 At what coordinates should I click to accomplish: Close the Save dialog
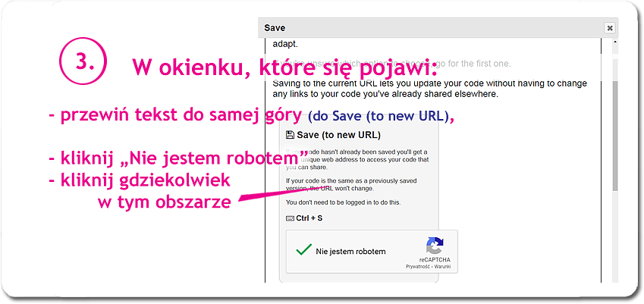pyautogui.click(x=609, y=28)
